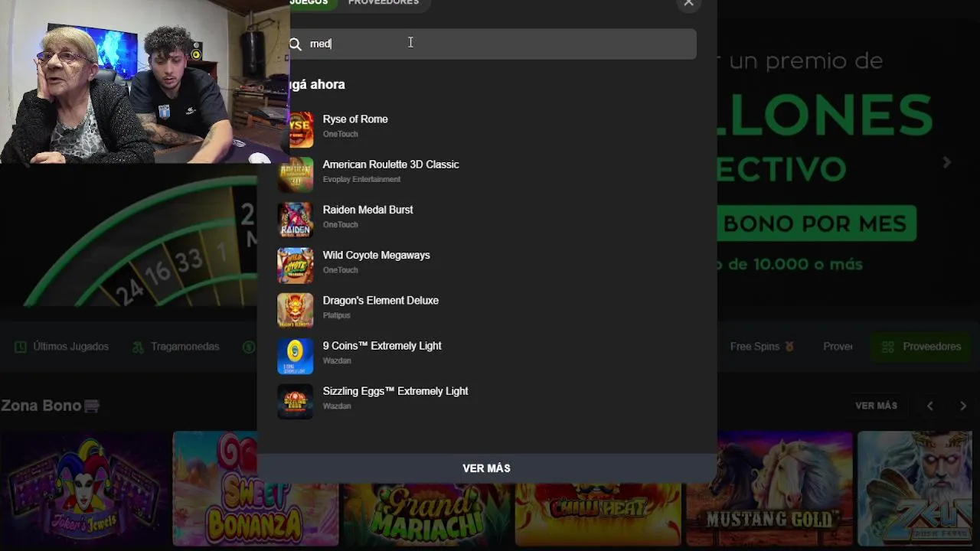Open Raiden Medal Burst game icon
Image resolution: width=980 pixels, height=551 pixels.
pos(296,220)
